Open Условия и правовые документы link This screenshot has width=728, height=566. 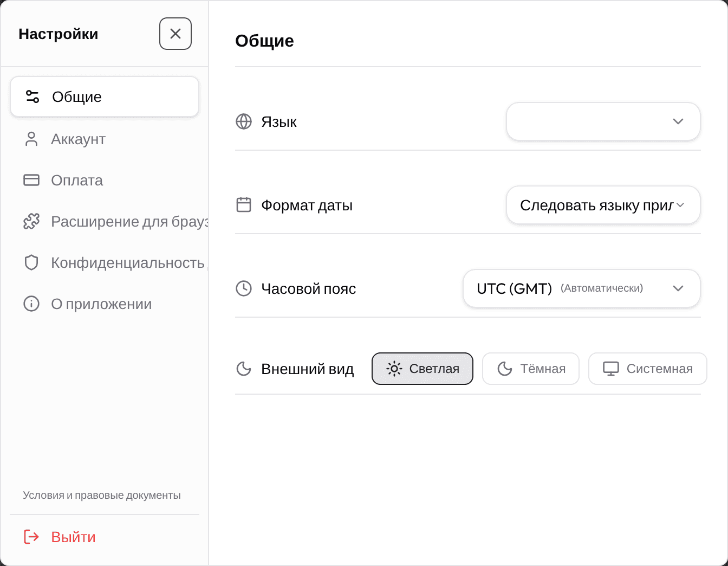pos(102,495)
